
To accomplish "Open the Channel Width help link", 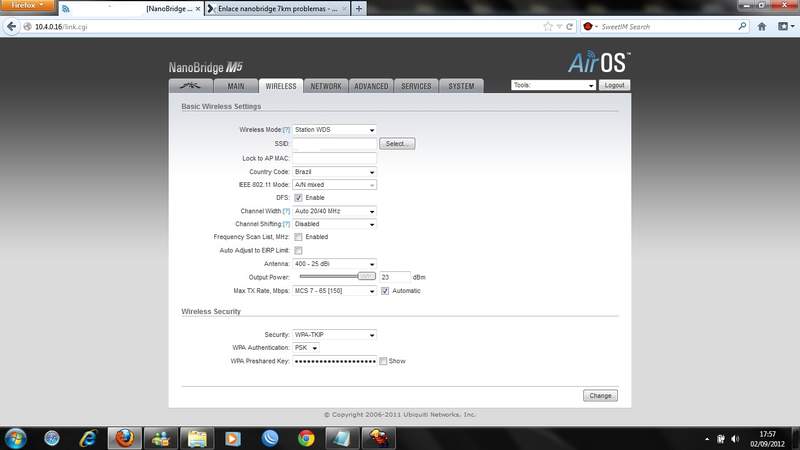I will click(286, 211).
